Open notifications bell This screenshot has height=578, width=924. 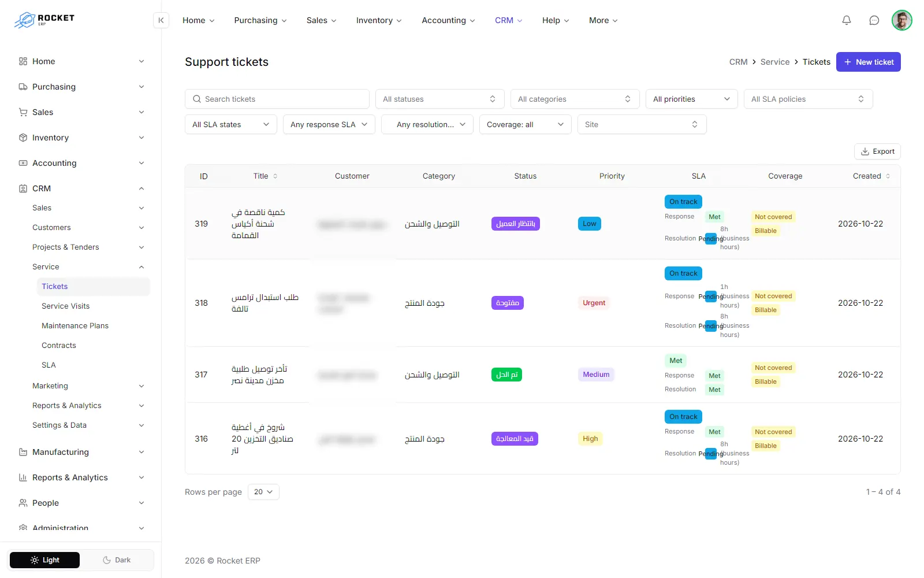click(847, 20)
